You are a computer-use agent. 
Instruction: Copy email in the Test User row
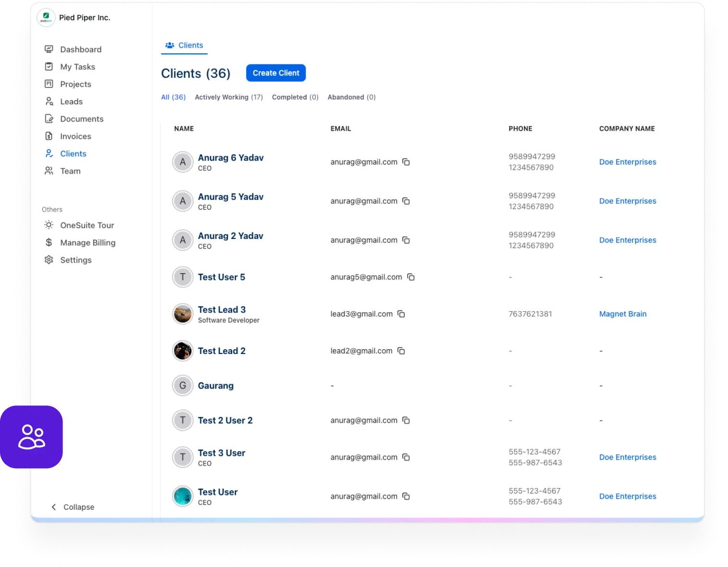(406, 496)
